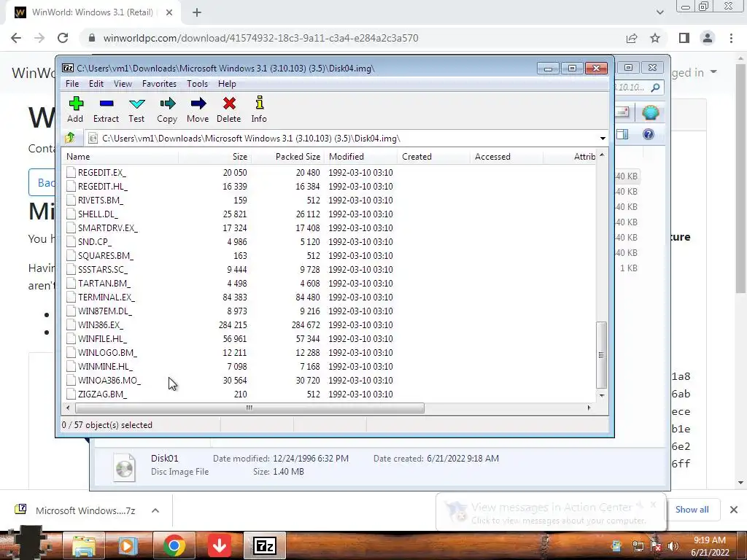Click the vertical scrollbar thumb in file list
Image resolution: width=747 pixels, height=560 pixels.
602,355
